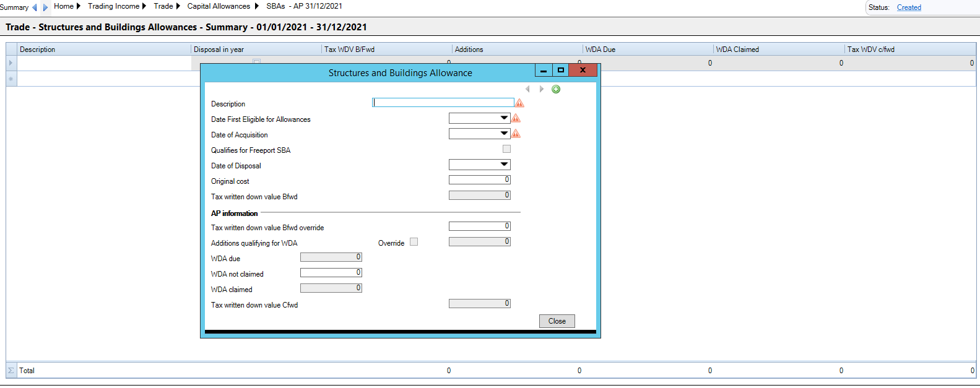980x388 pixels.
Task: Expand the Trading Income breadcrumb arrow
Action: point(144,6)
